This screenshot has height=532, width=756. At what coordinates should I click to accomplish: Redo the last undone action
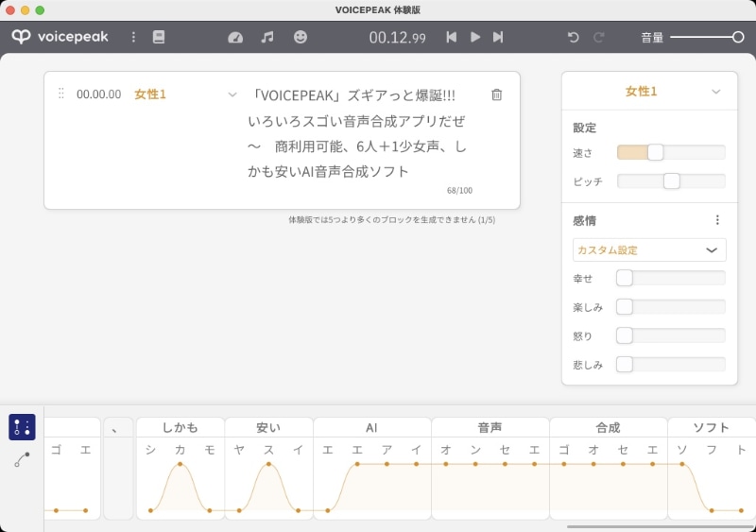pyautogui.click(x=599, y=37)
